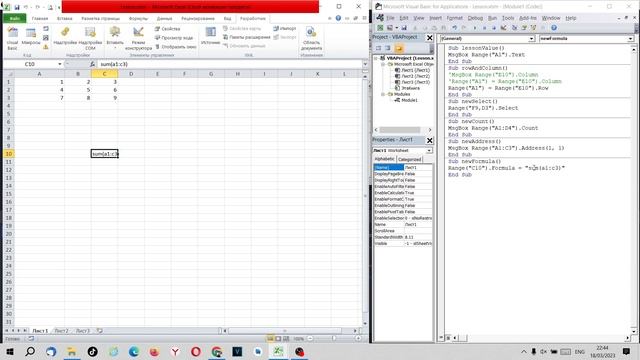Open Windows Start menu
Image resolution: width=640 pixels, height=360 pixels.
click(x=9, y=351)
